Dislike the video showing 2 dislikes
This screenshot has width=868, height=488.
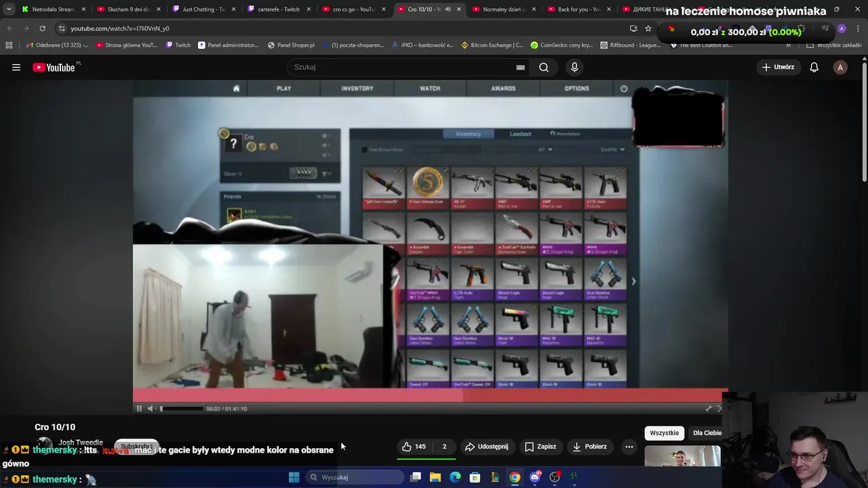pos(444,447)
